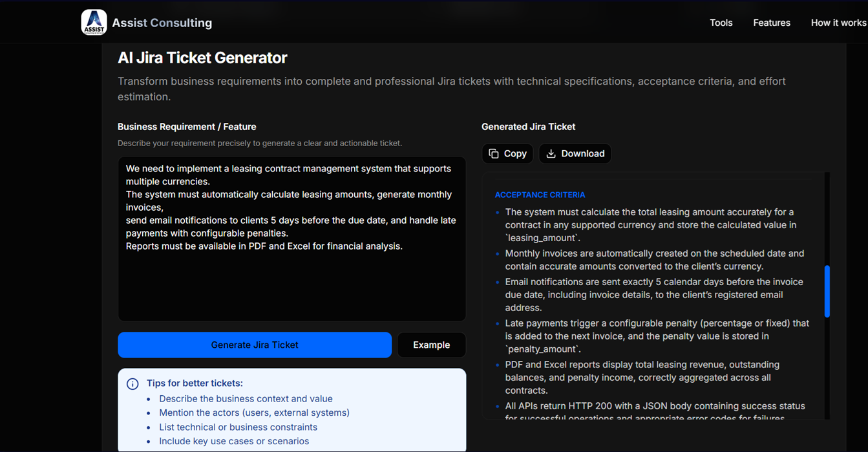
Task: Click the ACCEPTANCE CRITERIA section heading
Action: point(540,195)
